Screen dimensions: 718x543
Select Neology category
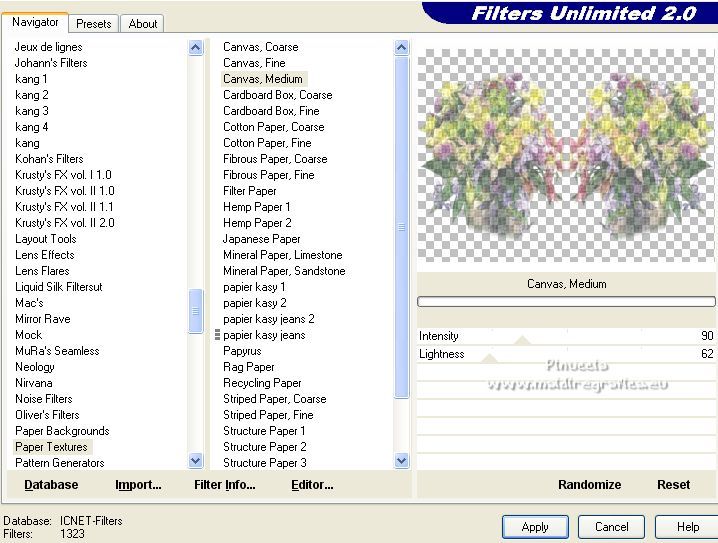(35, 367)
